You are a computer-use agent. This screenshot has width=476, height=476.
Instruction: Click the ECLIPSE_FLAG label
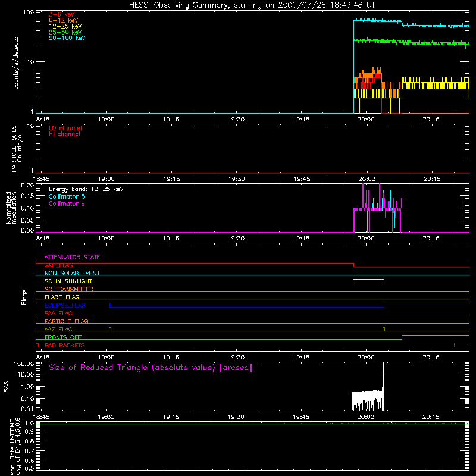[x=65, y=305]
